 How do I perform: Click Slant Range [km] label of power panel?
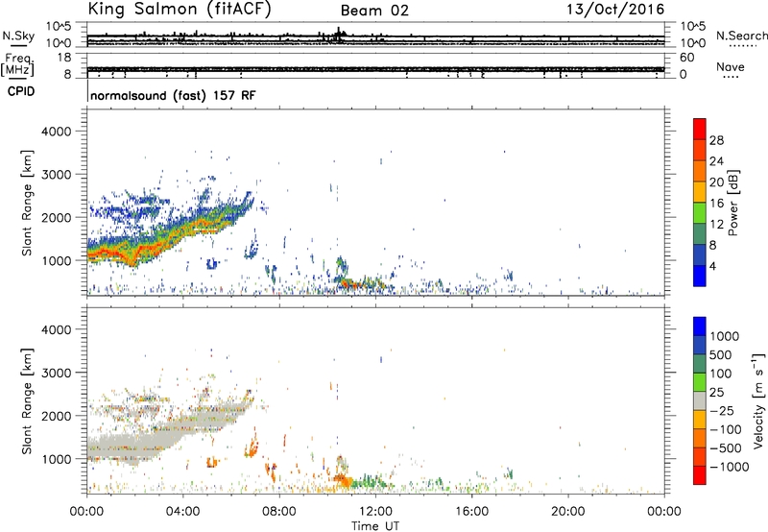point(28,203)
